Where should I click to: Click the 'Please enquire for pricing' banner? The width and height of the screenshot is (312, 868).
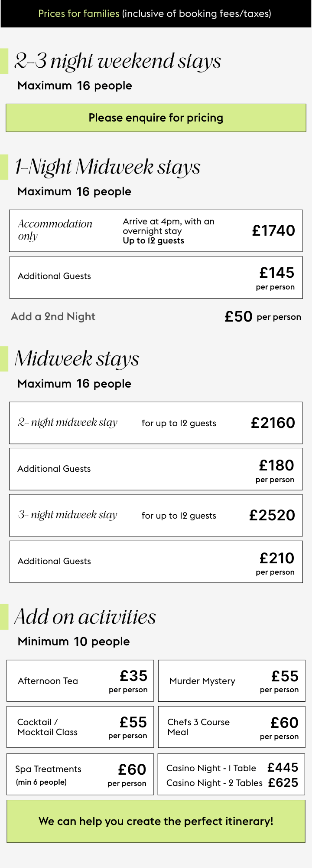pyautogui.click(x=156, y=118)
